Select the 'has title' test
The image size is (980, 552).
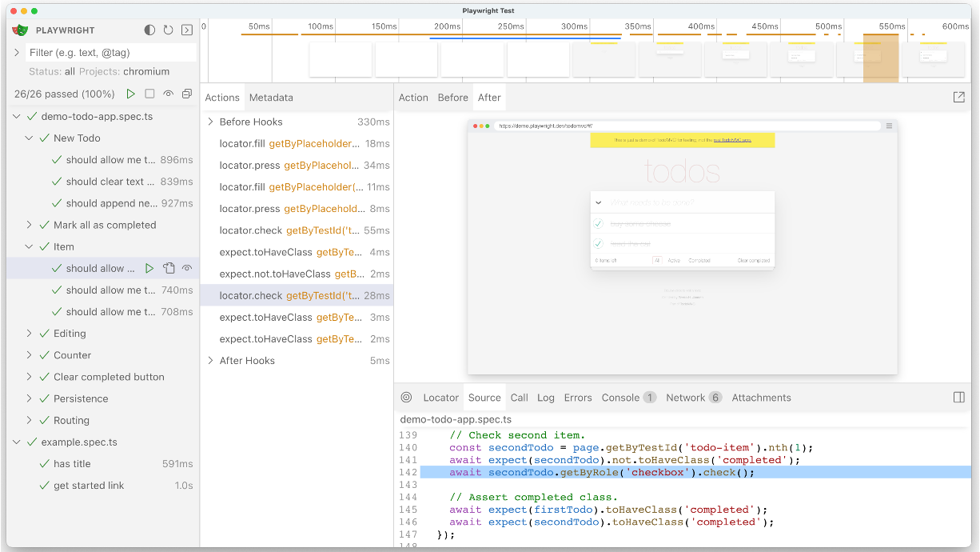72,464
